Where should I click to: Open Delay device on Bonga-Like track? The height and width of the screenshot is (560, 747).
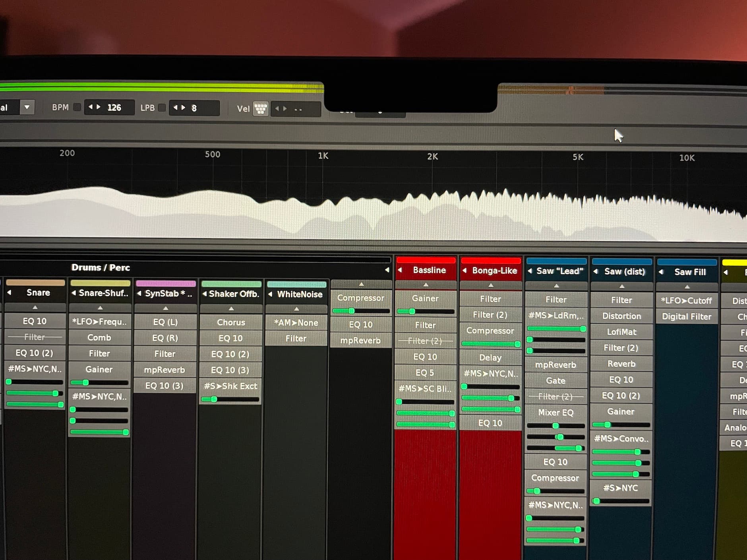pos(490,357)
